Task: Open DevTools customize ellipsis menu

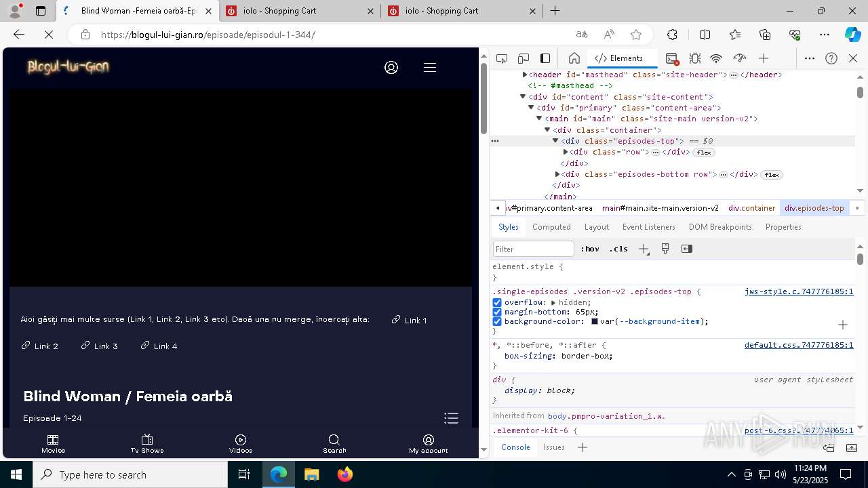Action: pyautogui.click(x=810, y=58)
